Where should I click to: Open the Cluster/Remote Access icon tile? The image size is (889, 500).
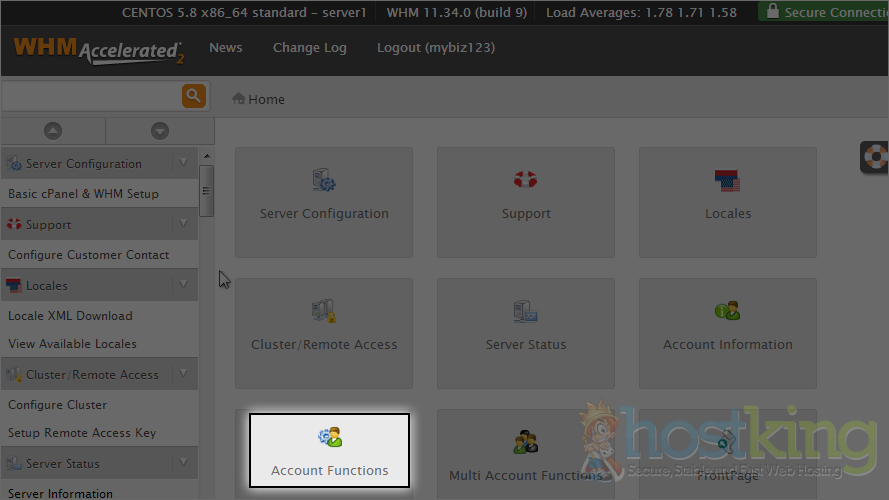[324, 332]
